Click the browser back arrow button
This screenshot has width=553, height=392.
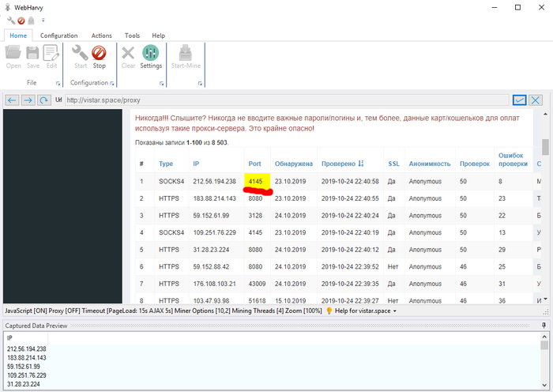point(12,100)
